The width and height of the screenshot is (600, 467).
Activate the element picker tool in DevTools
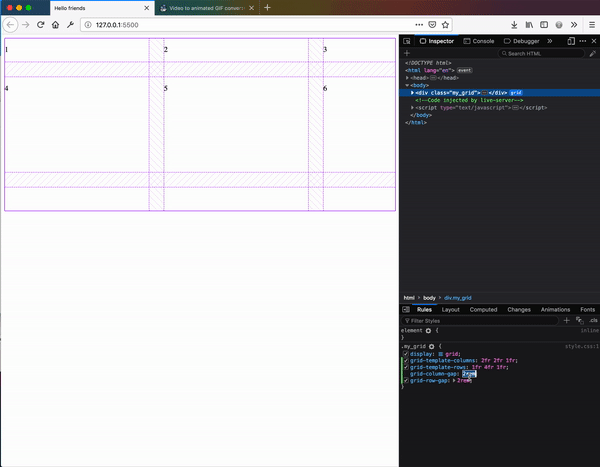pyautogui.click(x=407, y=41)
